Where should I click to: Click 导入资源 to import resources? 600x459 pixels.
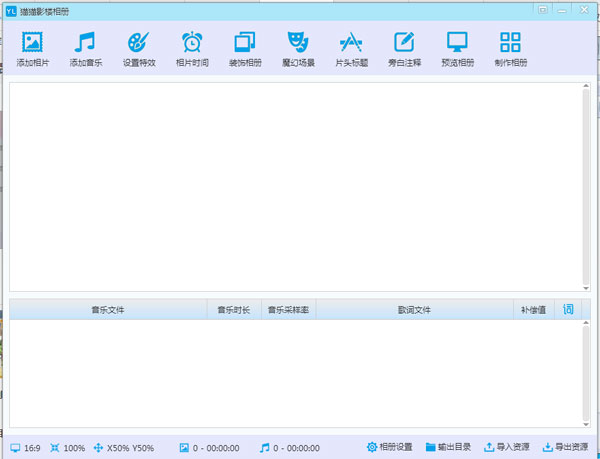(507, 447)
